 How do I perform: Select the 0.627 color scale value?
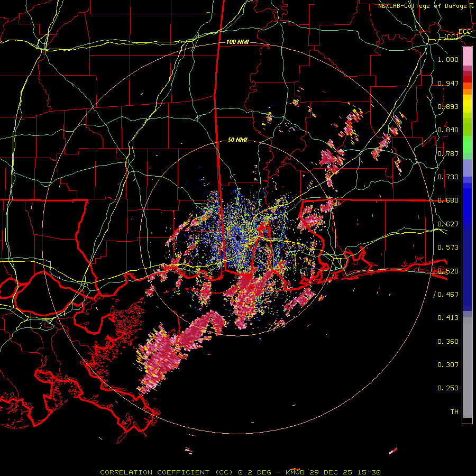[448, 224]
